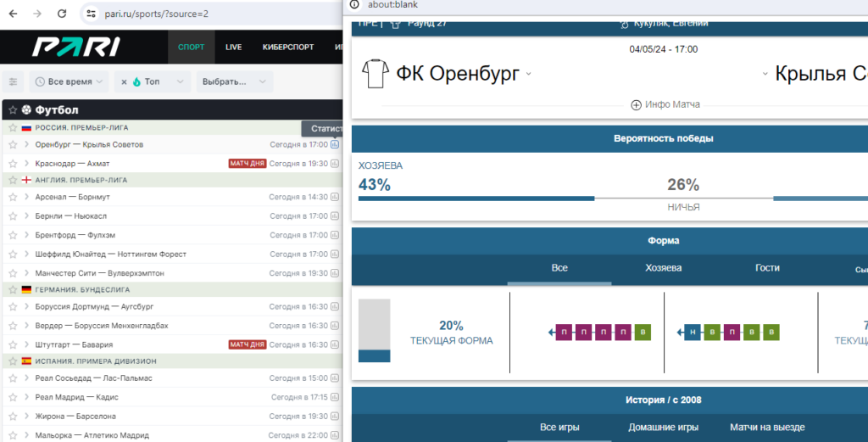Viewport: 868px width, 442px height.
Task: Star the Арсенал — Борнмут match
Action: point(13,197)
